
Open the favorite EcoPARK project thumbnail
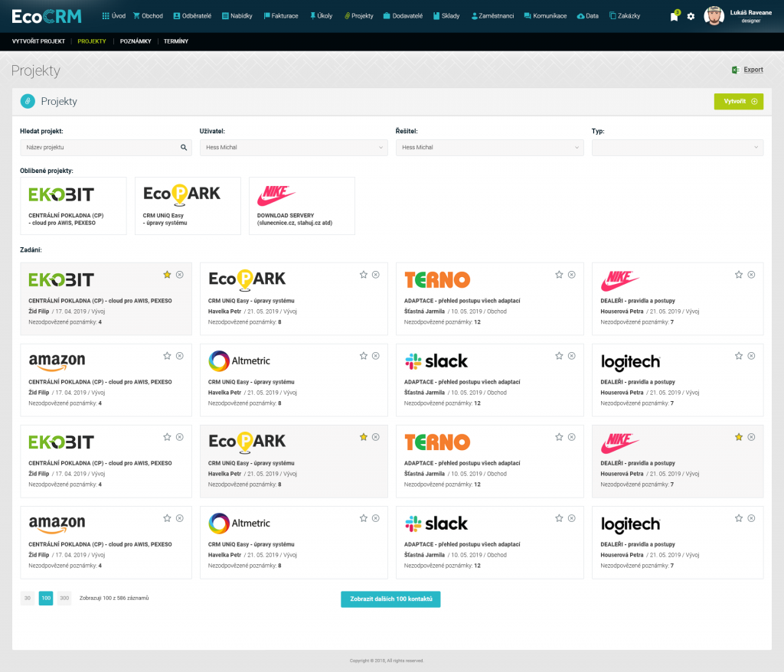click(x=188, y=205)
